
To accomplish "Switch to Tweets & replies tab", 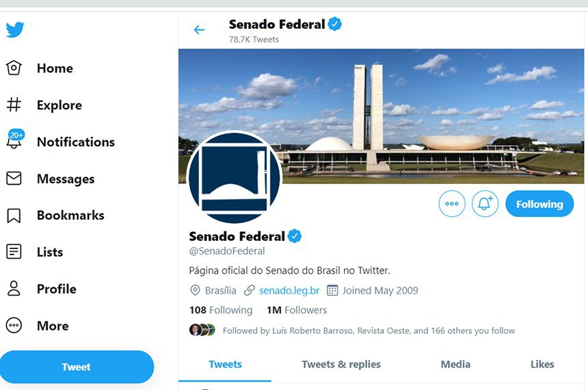I will [341, 364].
